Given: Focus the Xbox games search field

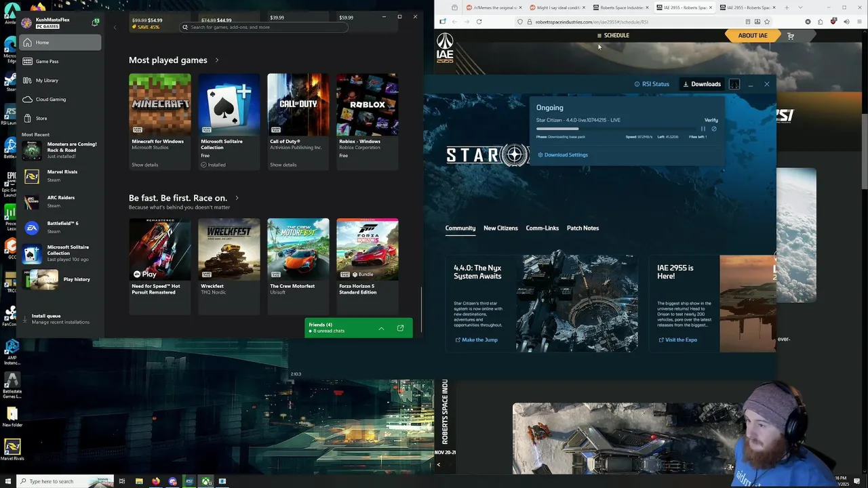Looking at the screenshot, I should tap(264, 27).
